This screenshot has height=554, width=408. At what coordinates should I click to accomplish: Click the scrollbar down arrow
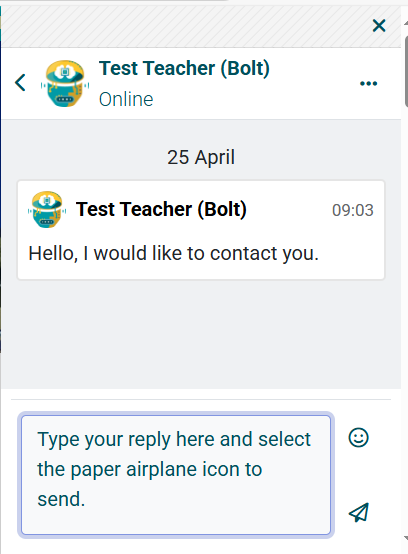click(x=406, y=538)
